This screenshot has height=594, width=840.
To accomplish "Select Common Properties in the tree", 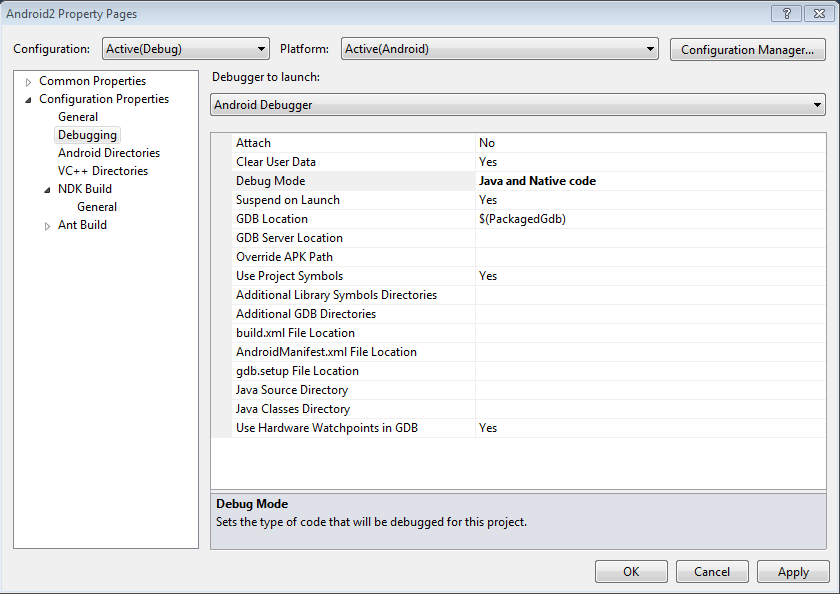I will coord(92,81).
